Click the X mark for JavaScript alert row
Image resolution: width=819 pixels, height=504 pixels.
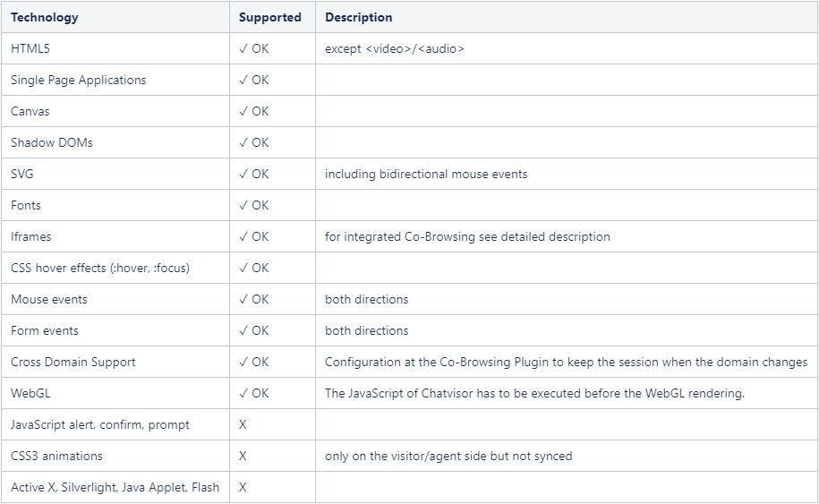[243, 424]
